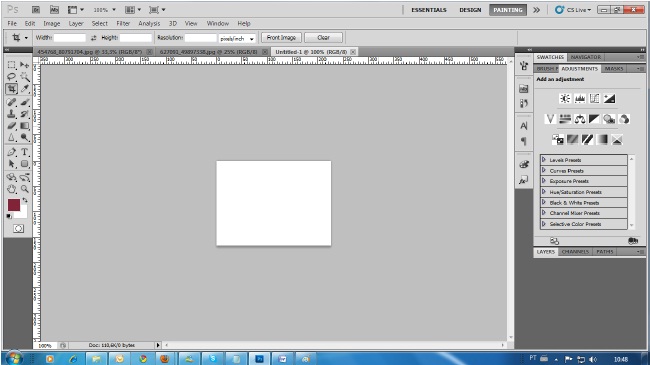This screenshot has width=650, height=365.
Task: Select the Lasso tool
Action: [12, 76]
